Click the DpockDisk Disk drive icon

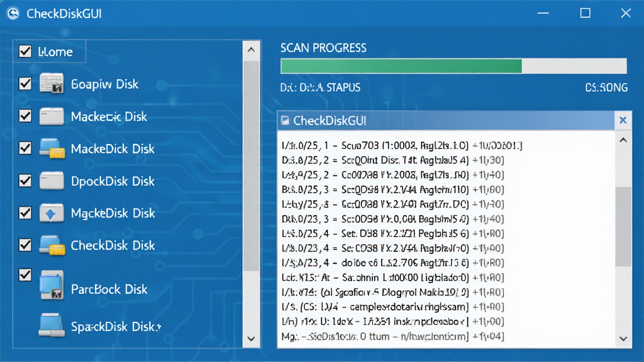(x=52, y=180)
